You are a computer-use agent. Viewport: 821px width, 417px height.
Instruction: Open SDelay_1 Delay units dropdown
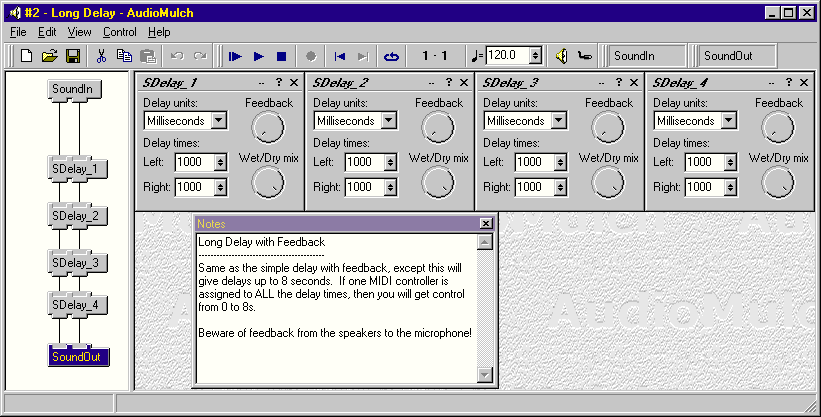pos(219,121)
